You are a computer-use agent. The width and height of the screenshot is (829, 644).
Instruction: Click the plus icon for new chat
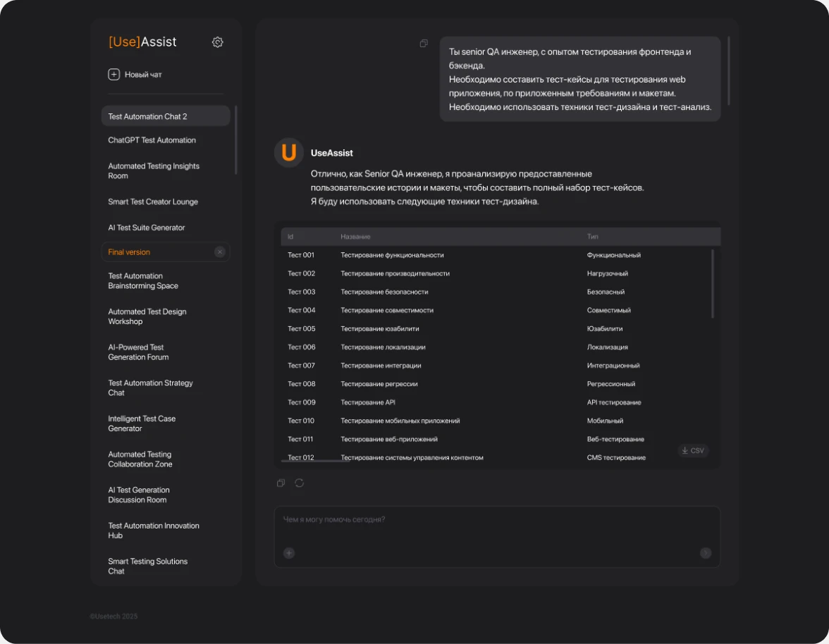tap(113, 75)
